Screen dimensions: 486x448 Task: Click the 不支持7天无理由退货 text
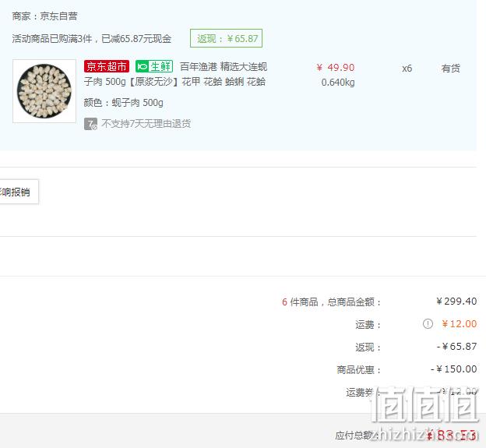pyautogui.click(x=146, y=124)
